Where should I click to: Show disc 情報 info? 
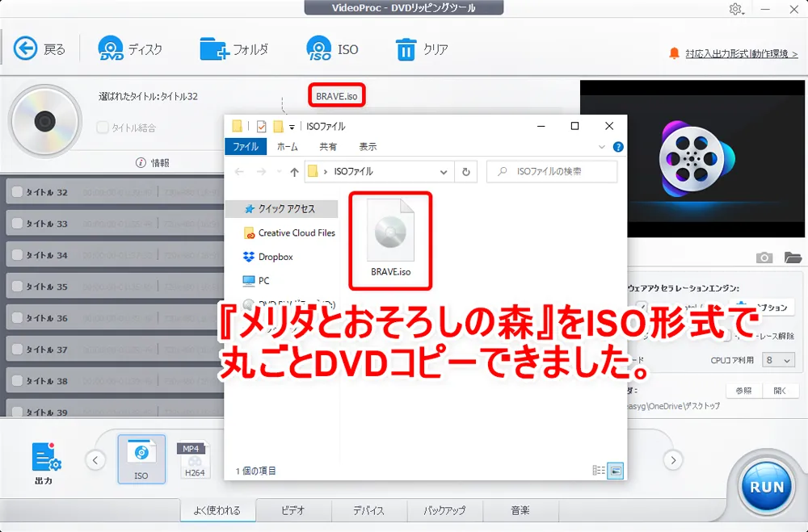click(153, 163)
